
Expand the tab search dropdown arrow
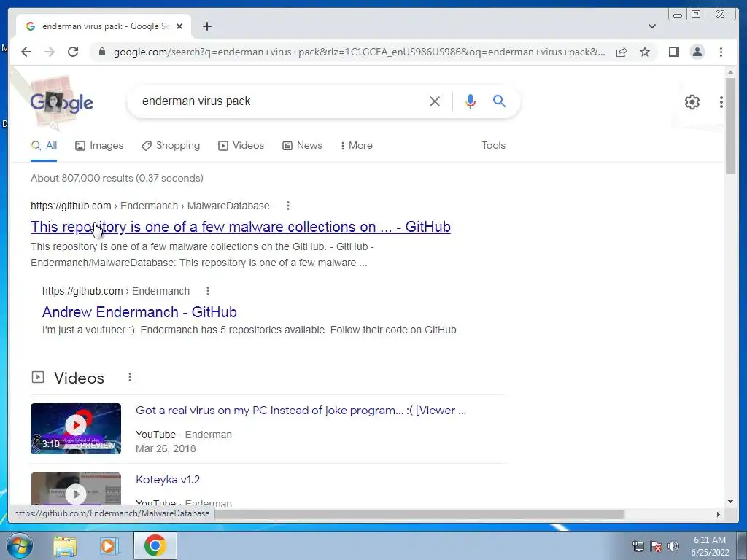tap(651, 26)
